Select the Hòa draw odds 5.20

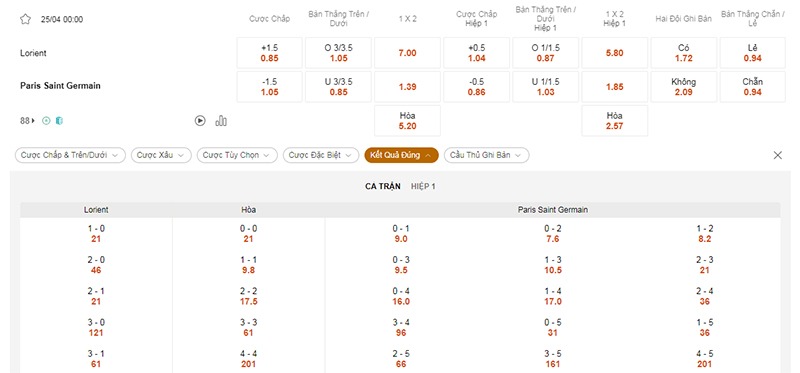pyautogui.click(x=407, y=121)
